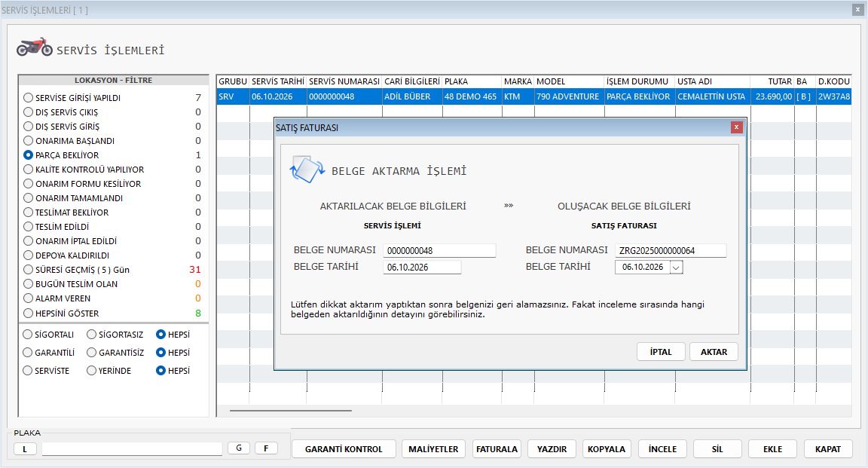Click the F button beside plate field
The image size is (868, 468).
266,448
